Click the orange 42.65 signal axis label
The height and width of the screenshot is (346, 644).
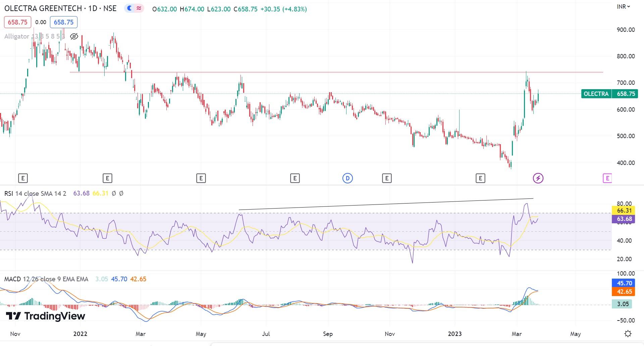624,292
